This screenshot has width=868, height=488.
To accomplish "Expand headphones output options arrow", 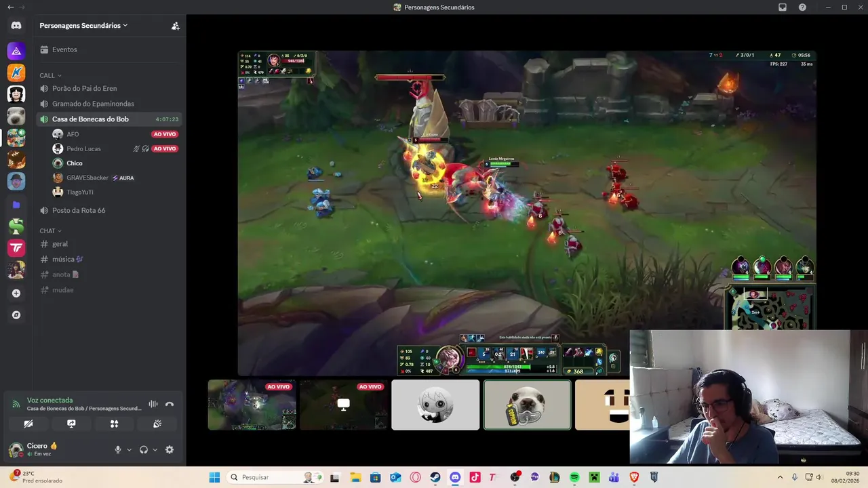I will [x=155, y=449].
